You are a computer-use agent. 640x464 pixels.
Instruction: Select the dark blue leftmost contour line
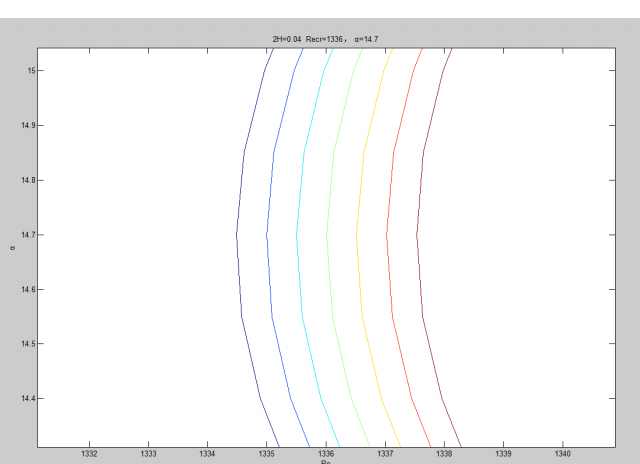(237, 236)
